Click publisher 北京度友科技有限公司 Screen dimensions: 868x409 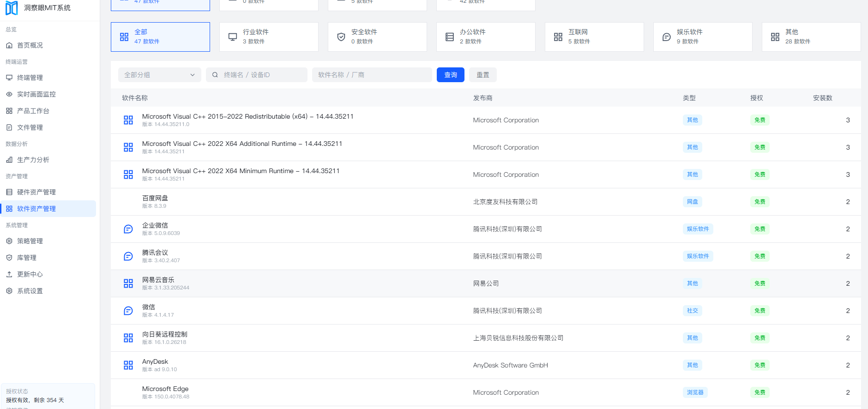(506, 202)
